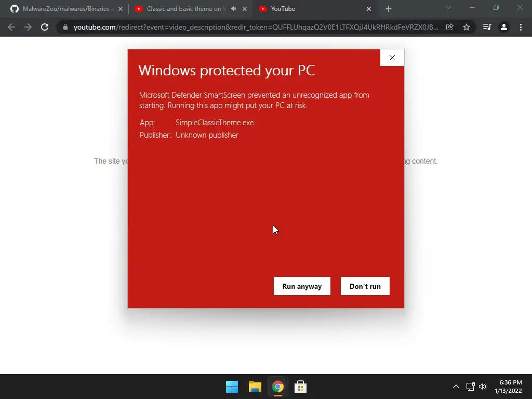
Task: Open network status tray icon
Action: [470, 387]
